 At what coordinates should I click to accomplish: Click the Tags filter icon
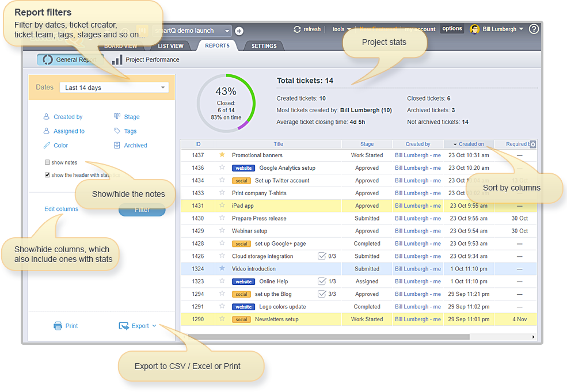click(117, 131)
